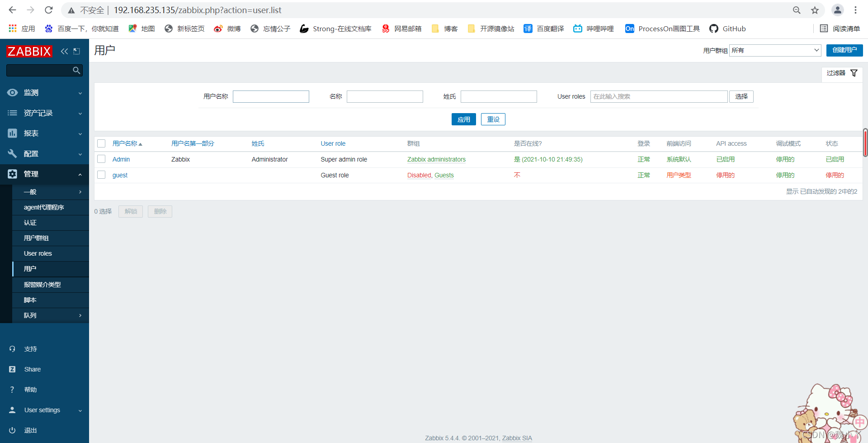Open the 应用 apps grid bookmark
The image size is (868, 443).
tap(22, 29)
